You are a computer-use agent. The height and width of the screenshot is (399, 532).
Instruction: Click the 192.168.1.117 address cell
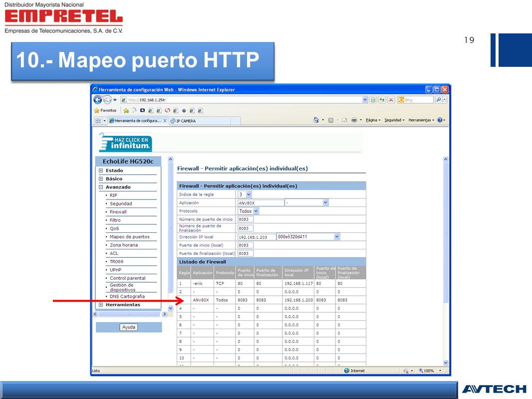(298, 283)
